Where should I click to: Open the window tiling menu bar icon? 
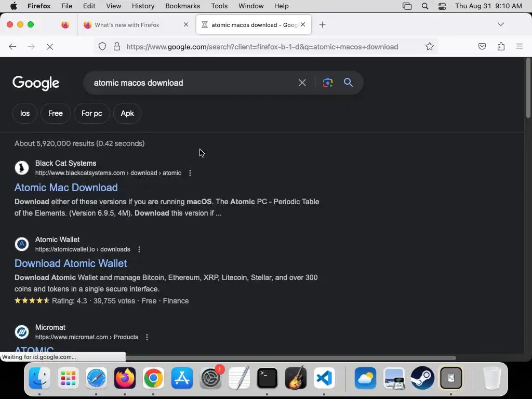point(407,6)
